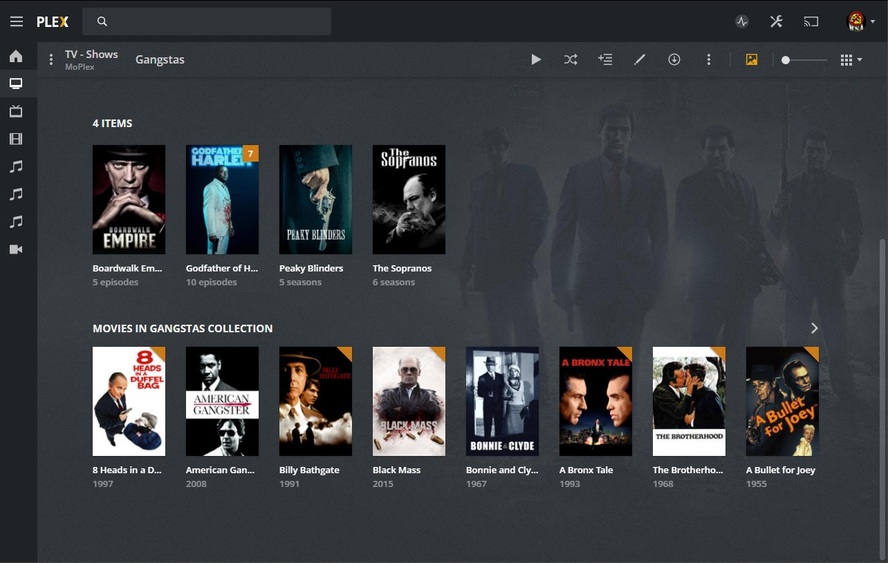Open The Brotherhood poster
The image size is (888, 563).
(689, 401)
